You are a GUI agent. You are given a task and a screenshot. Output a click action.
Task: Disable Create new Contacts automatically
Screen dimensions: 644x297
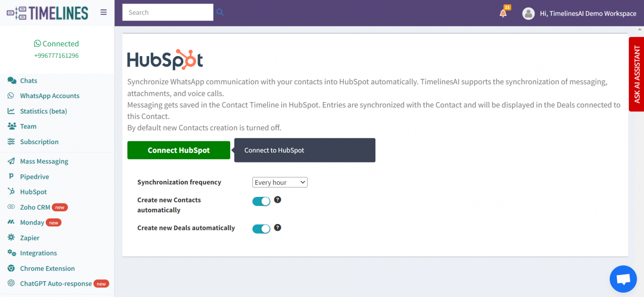(261, 201)
